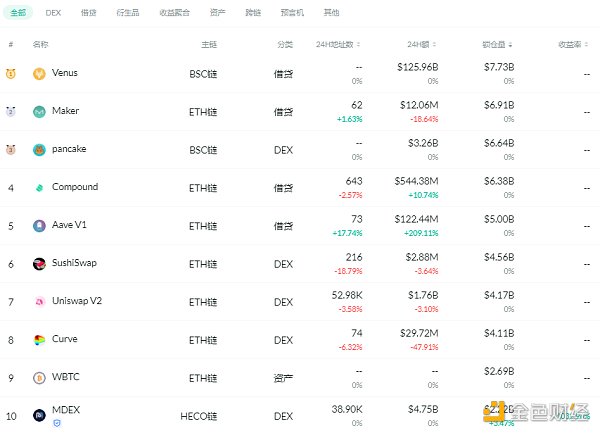Click the pancake token logo icon

[39, 150]
